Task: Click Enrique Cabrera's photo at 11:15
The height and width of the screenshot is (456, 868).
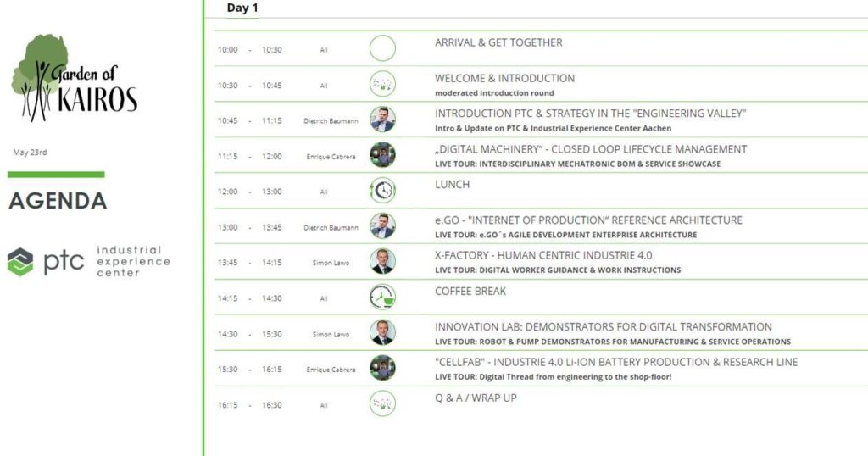Action: point(382,155)
